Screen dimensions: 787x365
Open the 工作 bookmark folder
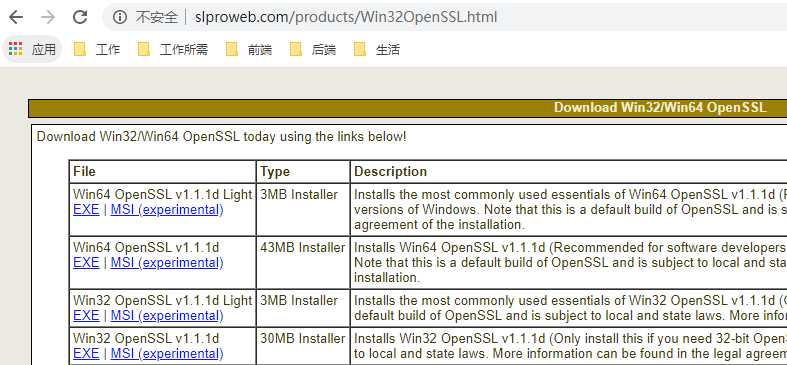click(96, 49)
